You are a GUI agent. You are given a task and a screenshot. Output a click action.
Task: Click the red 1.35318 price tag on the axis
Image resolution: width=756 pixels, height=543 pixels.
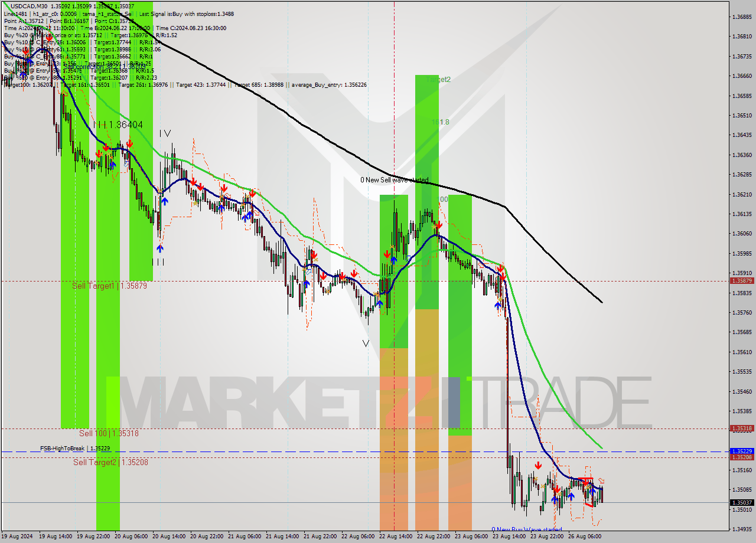pyautogui.click(x=741, y=428)
